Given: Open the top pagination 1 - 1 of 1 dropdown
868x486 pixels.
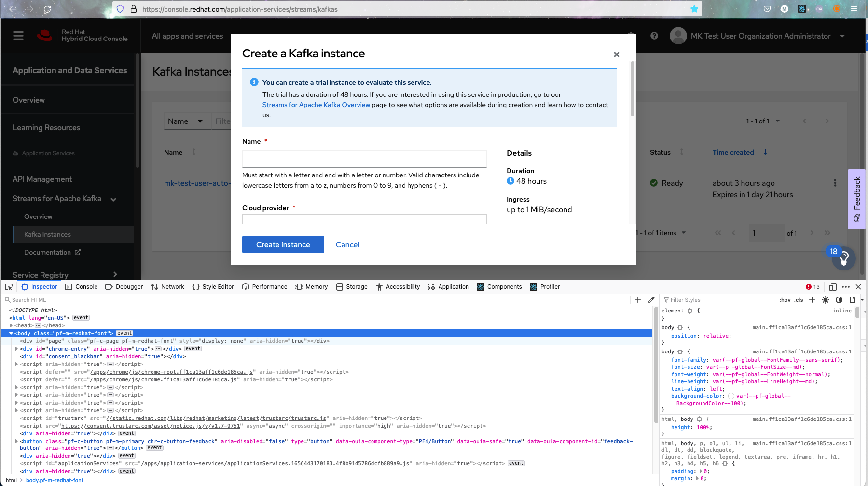Looking at the screenshot, I should (763, 121).
